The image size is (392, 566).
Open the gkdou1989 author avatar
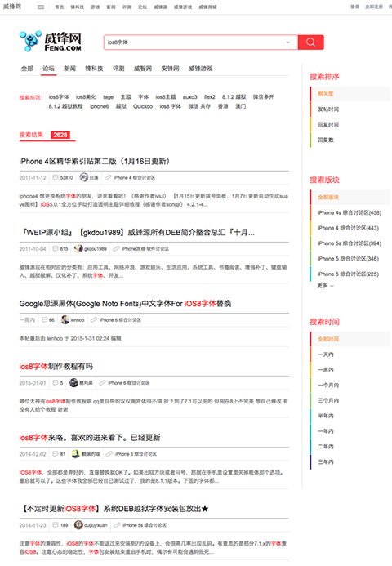coord(78,248)
